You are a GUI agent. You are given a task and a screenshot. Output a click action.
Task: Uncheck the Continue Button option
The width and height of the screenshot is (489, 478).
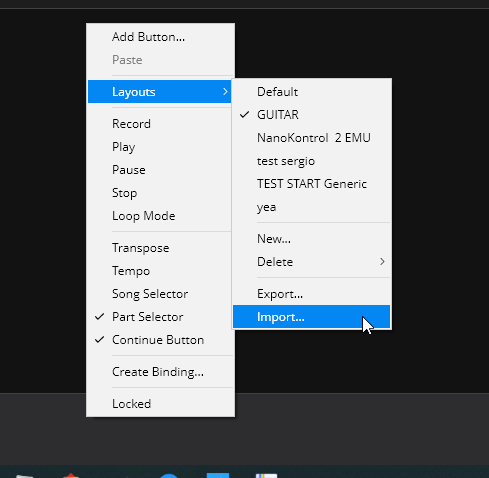[x=159, y=340]
